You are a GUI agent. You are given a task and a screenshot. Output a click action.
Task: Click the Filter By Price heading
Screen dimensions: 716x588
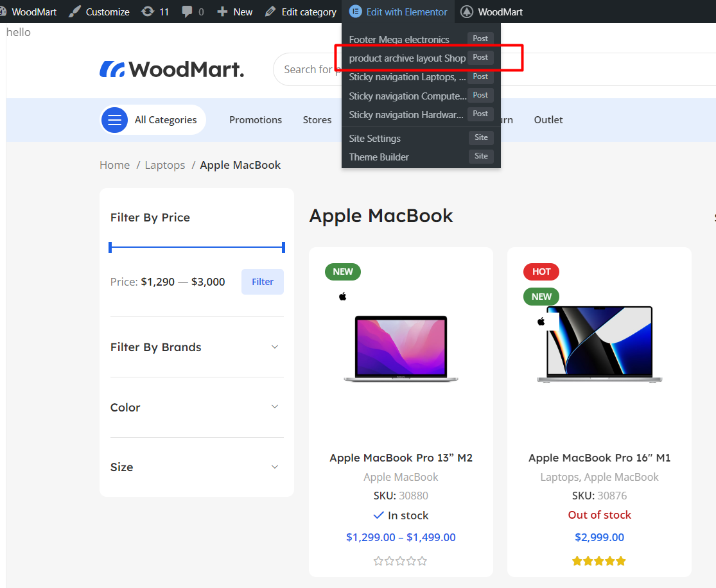click(x=150, y=218)
